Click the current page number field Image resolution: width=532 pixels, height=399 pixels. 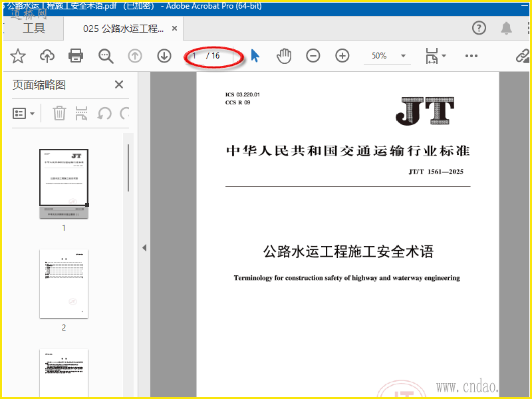click(x=195, y=56)
